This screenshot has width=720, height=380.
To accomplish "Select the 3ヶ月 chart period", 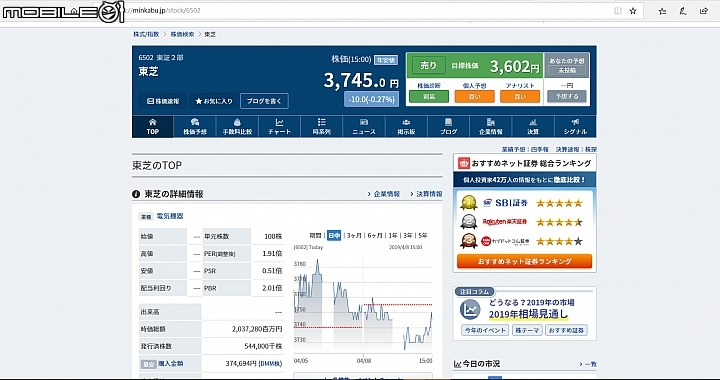I will point(354,235).
